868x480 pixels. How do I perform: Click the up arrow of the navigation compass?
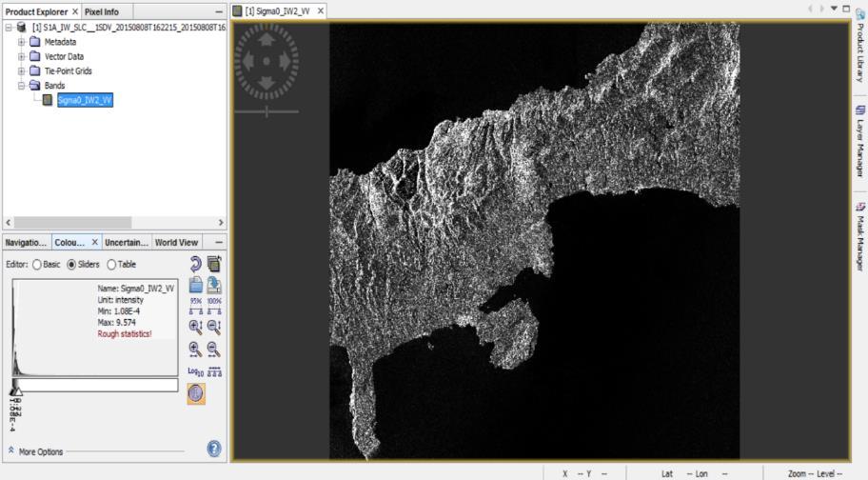tap(266, 39)
